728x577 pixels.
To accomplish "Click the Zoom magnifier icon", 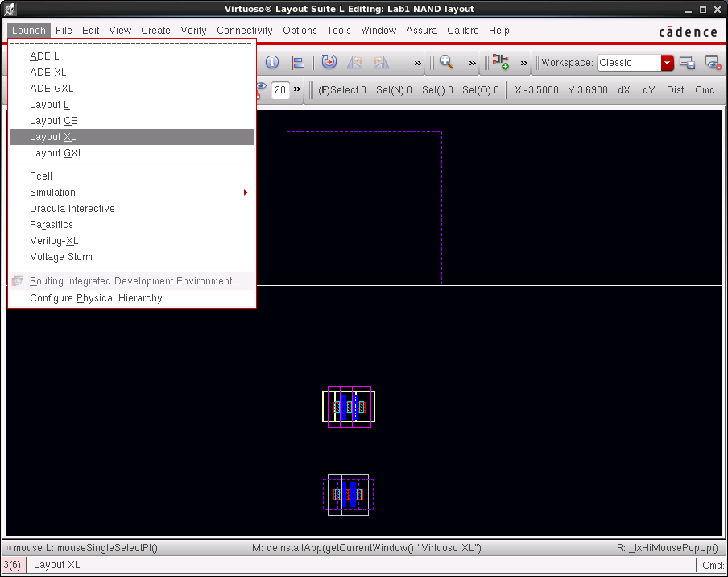I will [x=447, y=62].
